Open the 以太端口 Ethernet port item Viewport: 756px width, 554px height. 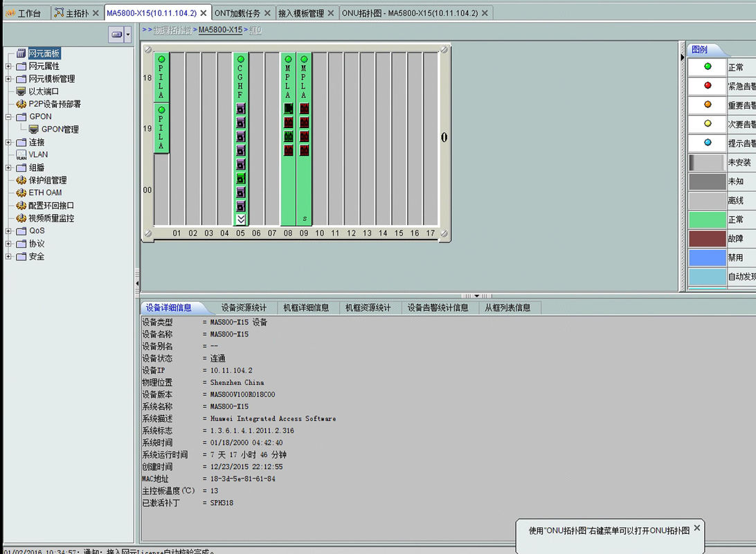tap(43, 91)
